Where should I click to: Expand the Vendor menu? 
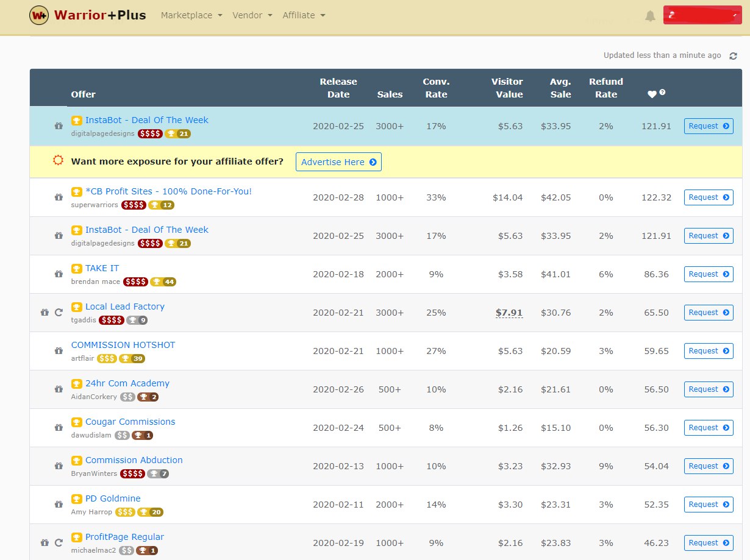[x=252, y=15]
